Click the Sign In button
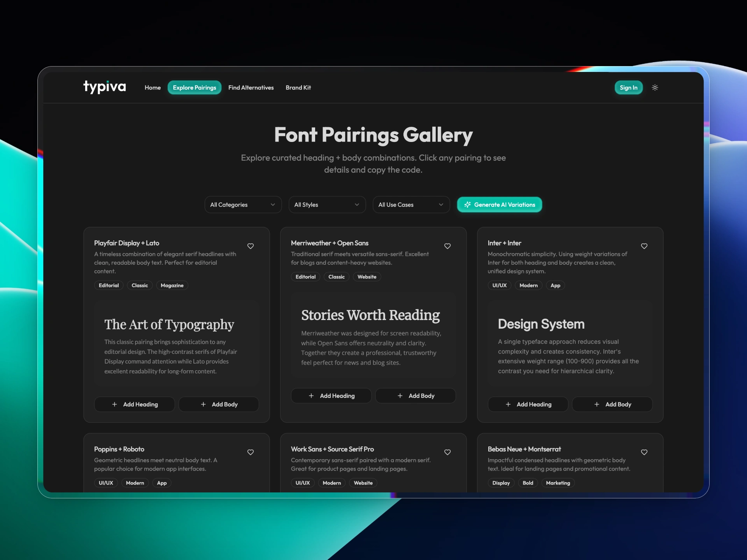 [x=628, y=87]
